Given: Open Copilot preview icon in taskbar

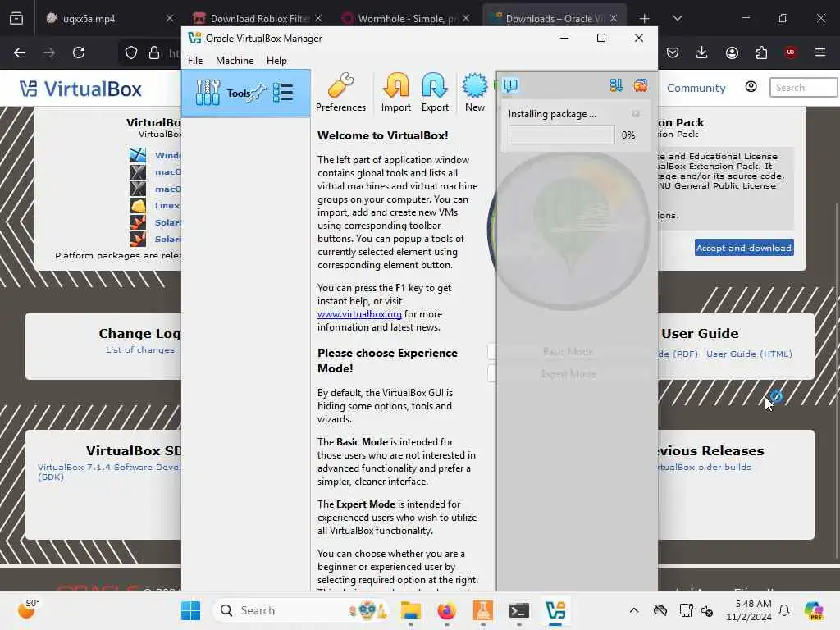Looking at the screenshot, I should pyautogui.click(x=814, y=610).
